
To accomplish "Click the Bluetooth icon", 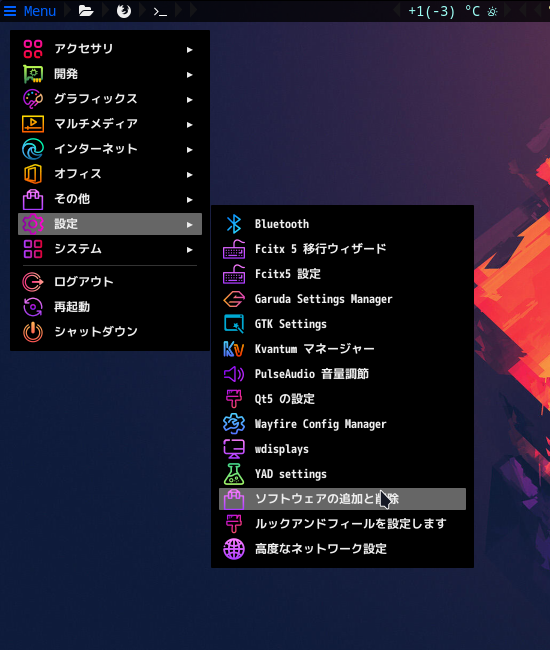I will (234, 224).
